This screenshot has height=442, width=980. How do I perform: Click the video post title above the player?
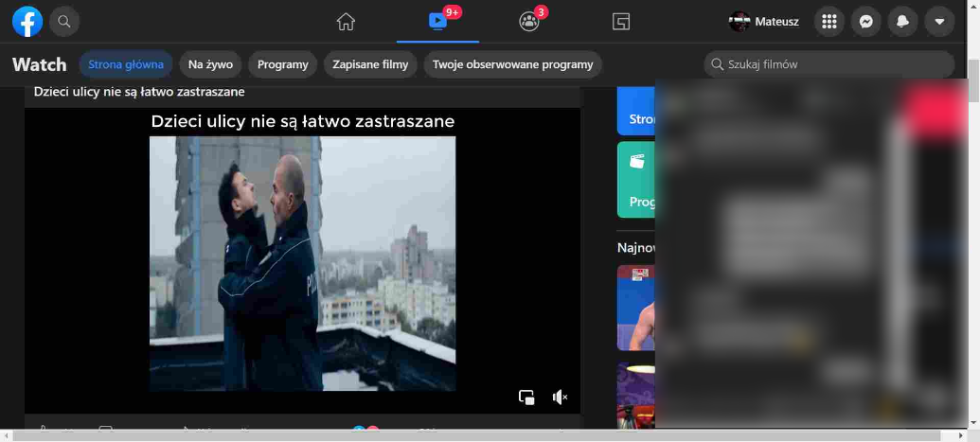(x=139, y=92)
